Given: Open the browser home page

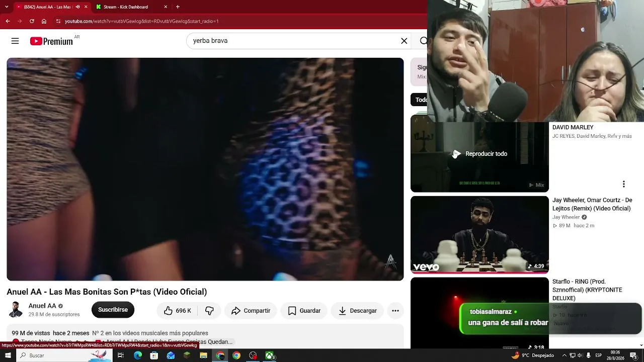Looking at the screenshot, I should tap(44, 21).
